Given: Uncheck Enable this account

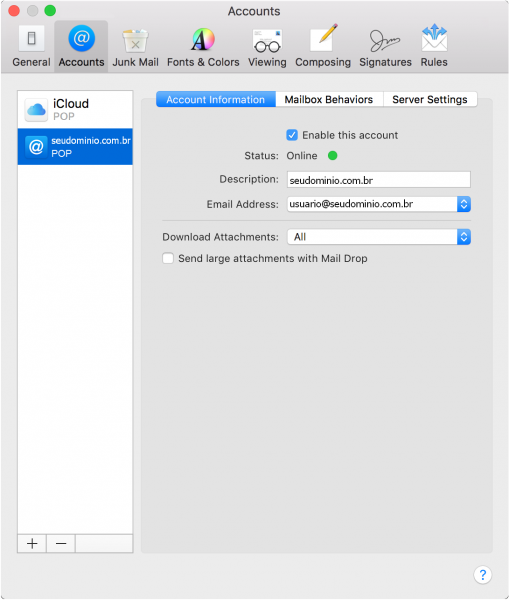Looking at the screenshot, I should pos(292,135).
